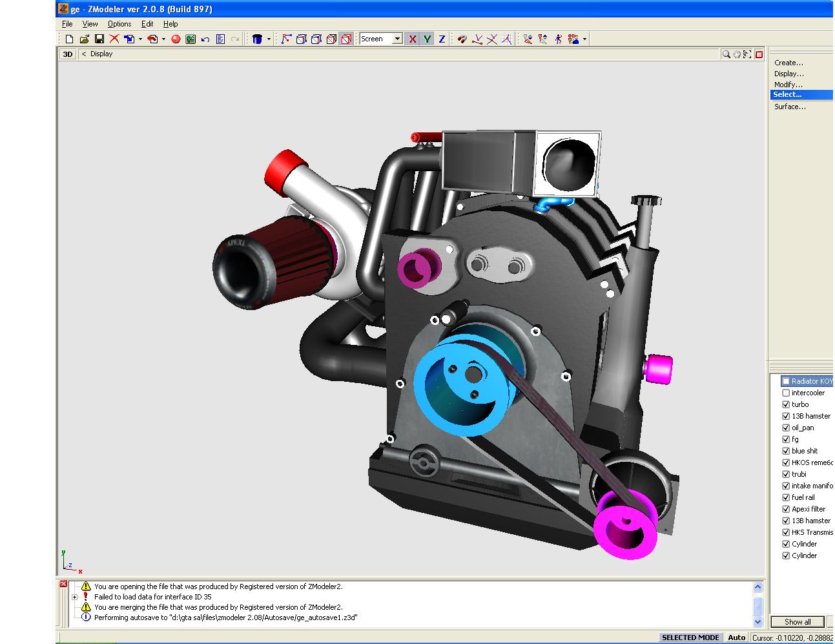Open the Help menu
The width and height of the screenshot is (835, 644).
coord(170,24)
